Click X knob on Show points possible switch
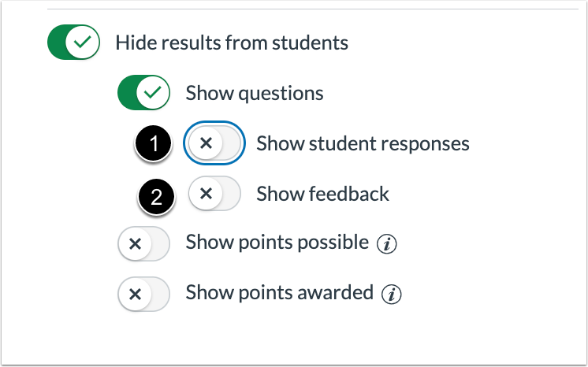 point(135,243)
